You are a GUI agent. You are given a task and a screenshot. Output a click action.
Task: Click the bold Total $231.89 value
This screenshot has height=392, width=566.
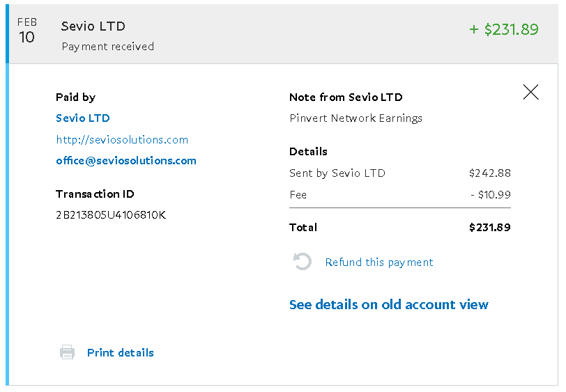tap(489, 227)
